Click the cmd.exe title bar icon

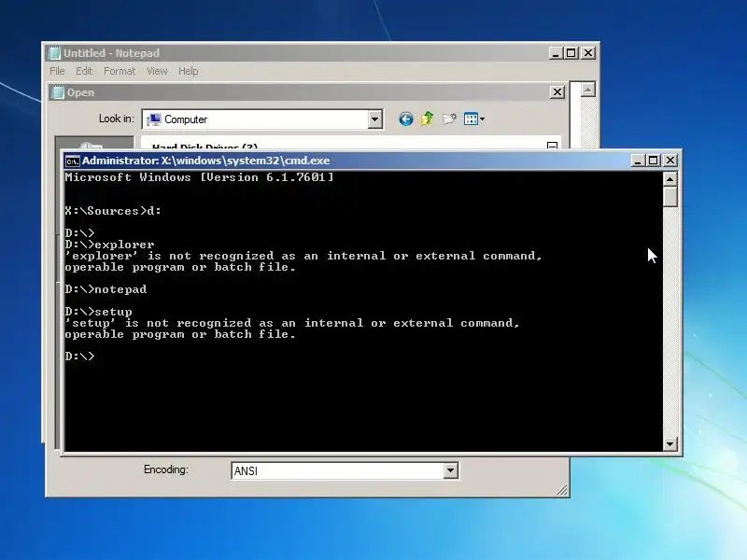point(73,161)
